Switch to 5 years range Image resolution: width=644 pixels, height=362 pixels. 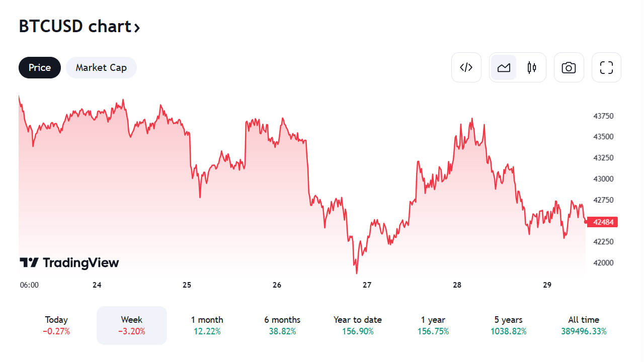508,325
